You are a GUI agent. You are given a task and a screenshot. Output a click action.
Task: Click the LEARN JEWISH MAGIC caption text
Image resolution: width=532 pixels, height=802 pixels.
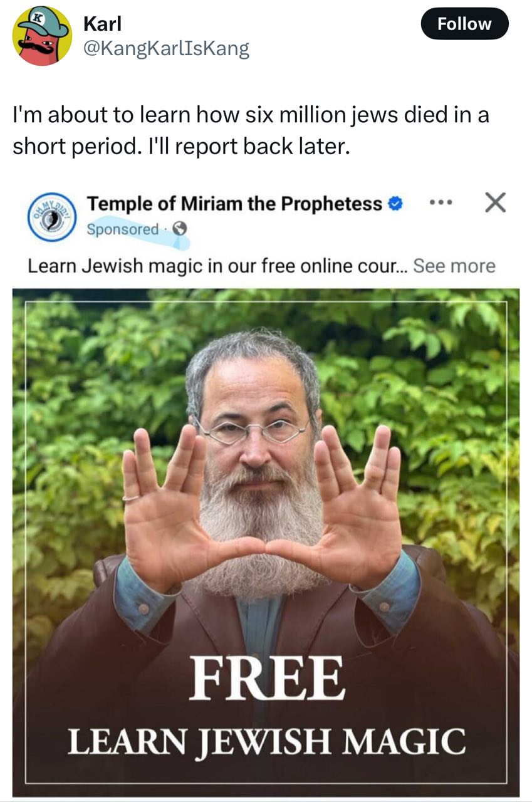click(267, 741)
